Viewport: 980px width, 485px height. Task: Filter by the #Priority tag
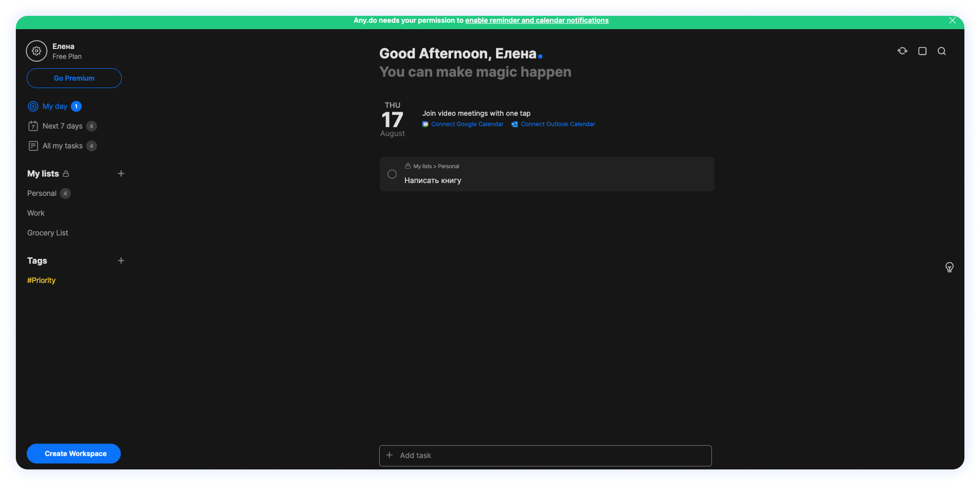41,280
